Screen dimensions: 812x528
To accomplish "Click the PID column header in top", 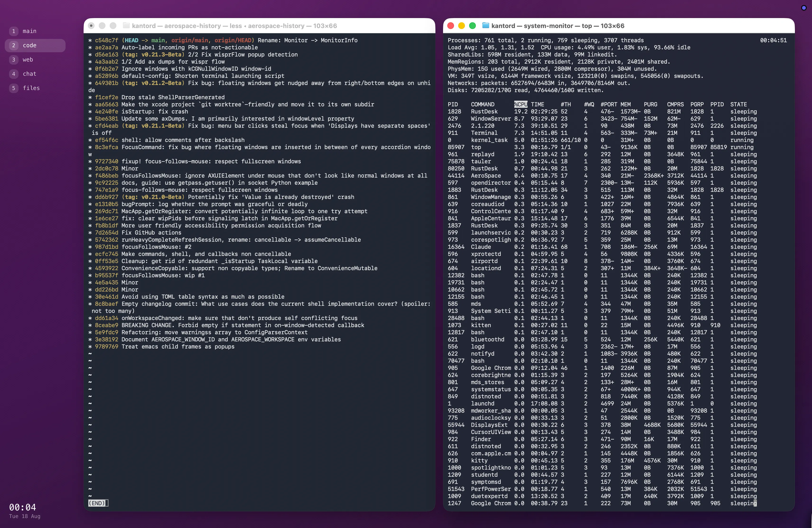I will click(453, 104).
